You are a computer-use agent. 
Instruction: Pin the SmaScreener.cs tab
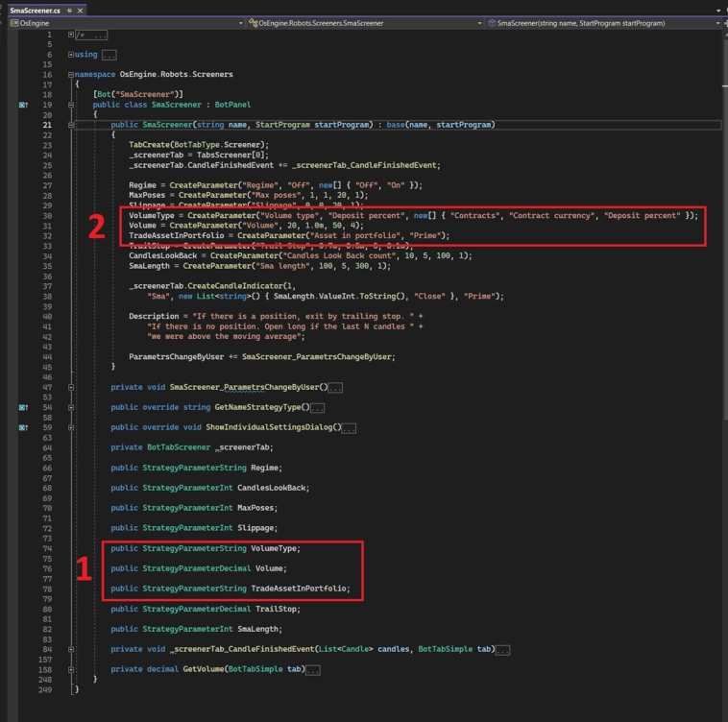69,10
